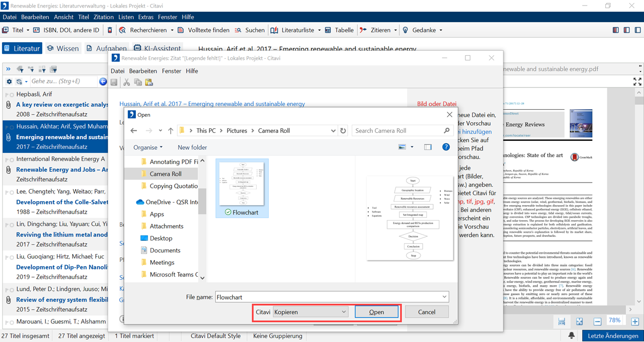This screenshot has height=342, width=644.
Task: Click the Back arrow in Open dialog
Action: 133,131
